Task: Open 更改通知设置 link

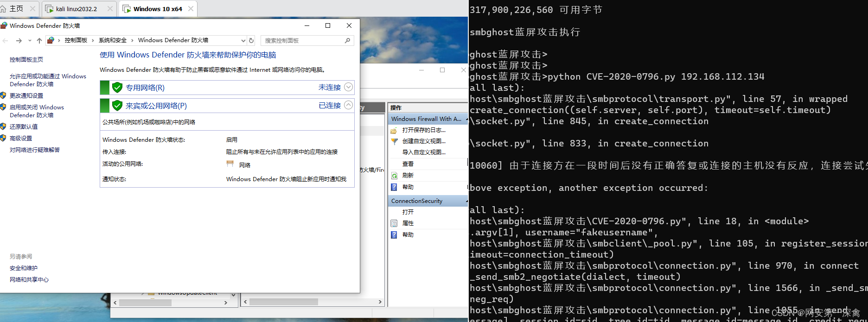Action: point(26,95)
